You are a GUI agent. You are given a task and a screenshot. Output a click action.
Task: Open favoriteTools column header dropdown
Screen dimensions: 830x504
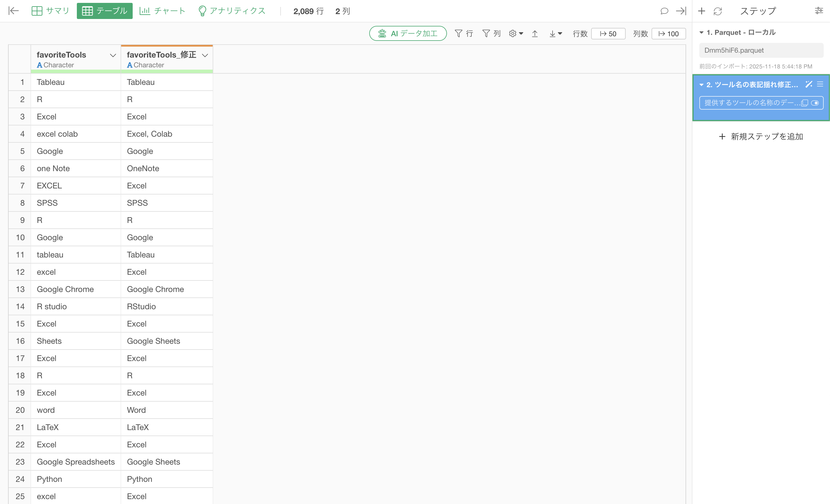(x=113, y=55)
